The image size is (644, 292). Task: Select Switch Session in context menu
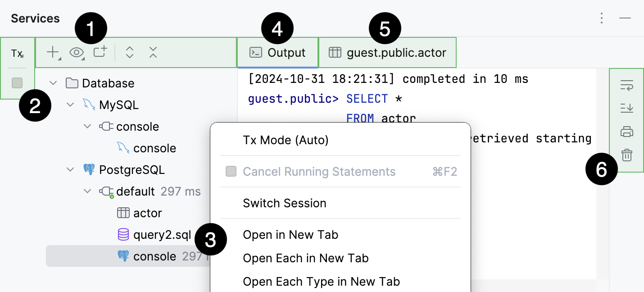point(285,203)
